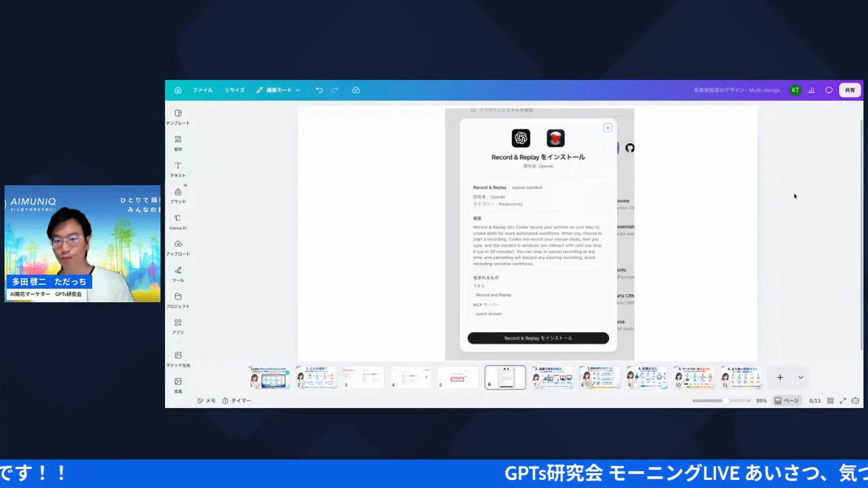Open the テンプレート panel
The width and height of the screenshot is (868, 488).
click(178, 117)
